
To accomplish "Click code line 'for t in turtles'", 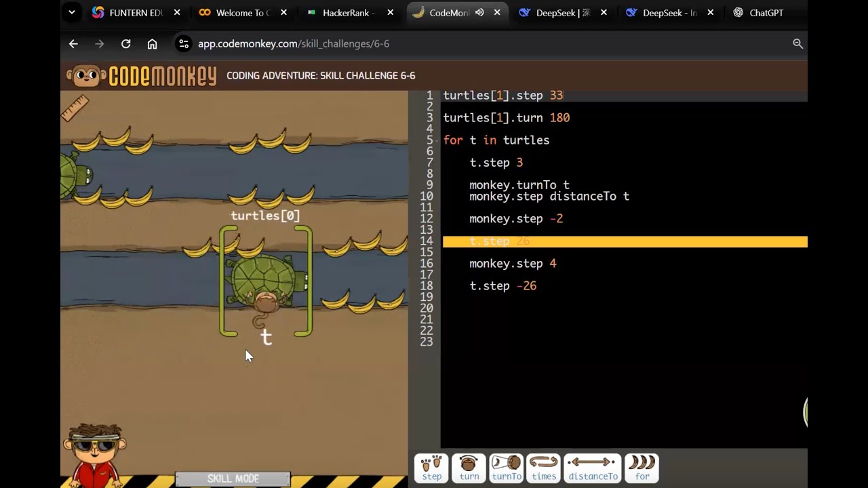I will [496, 140].
